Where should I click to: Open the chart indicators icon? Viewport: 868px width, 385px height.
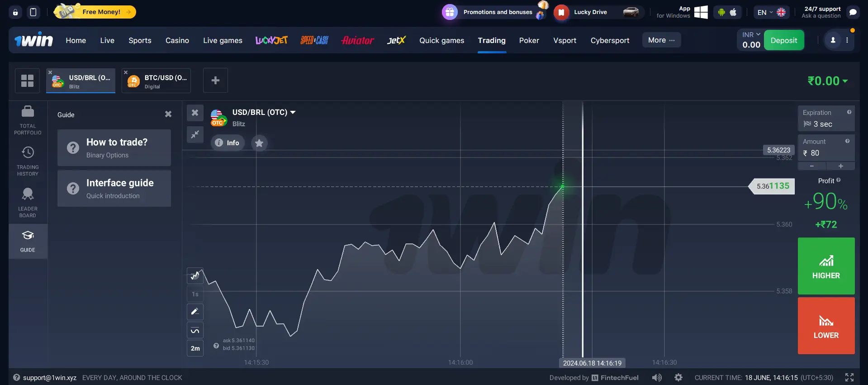point(195,330)
